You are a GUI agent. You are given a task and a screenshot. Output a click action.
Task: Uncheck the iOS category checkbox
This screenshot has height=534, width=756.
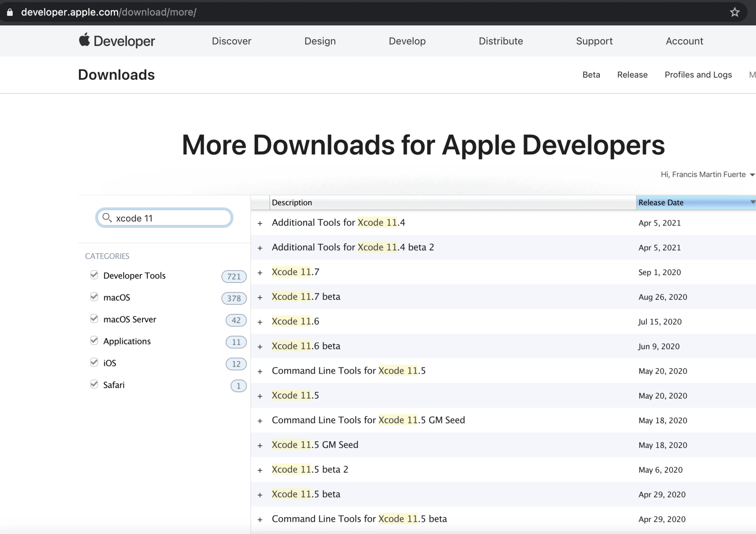click(x=94, y=362)
